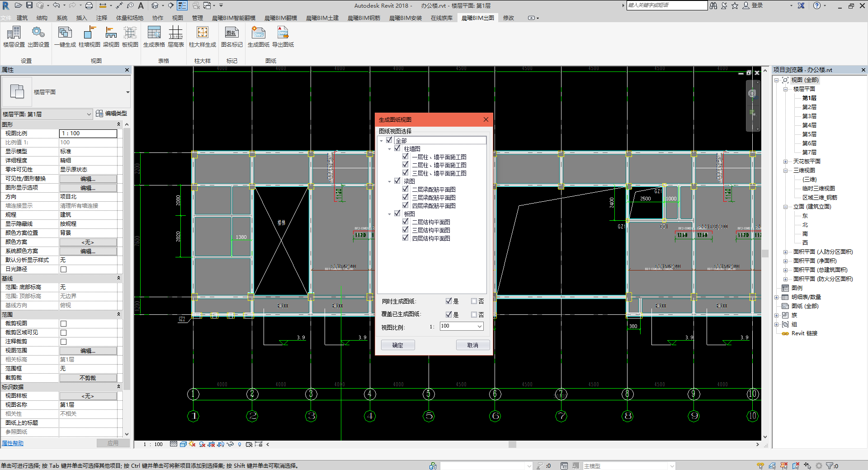The image size is (868, 470).
Task: Open the 楼层平面 type selector dropdown
Action: [x=128, y=92]
